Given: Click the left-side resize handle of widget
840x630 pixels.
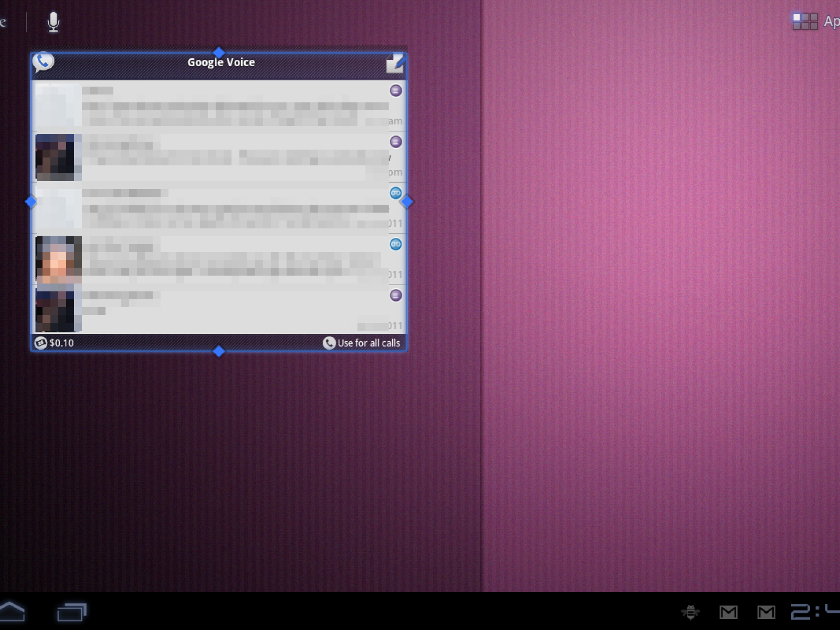Looking at the screenshot, I should 31,202.
